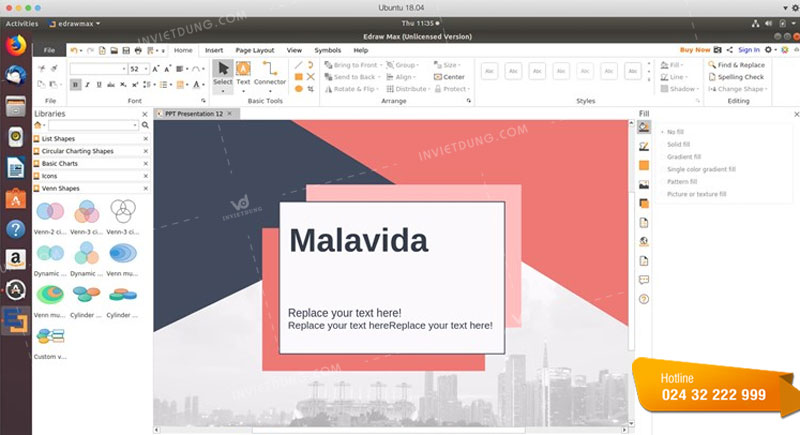Click the new document icon in toolbar
The height and width of the screenshot is (435, 800).
[102, 50]
